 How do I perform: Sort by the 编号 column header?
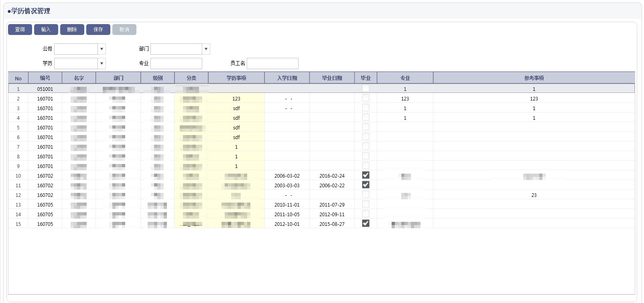[x=45, y=78]
